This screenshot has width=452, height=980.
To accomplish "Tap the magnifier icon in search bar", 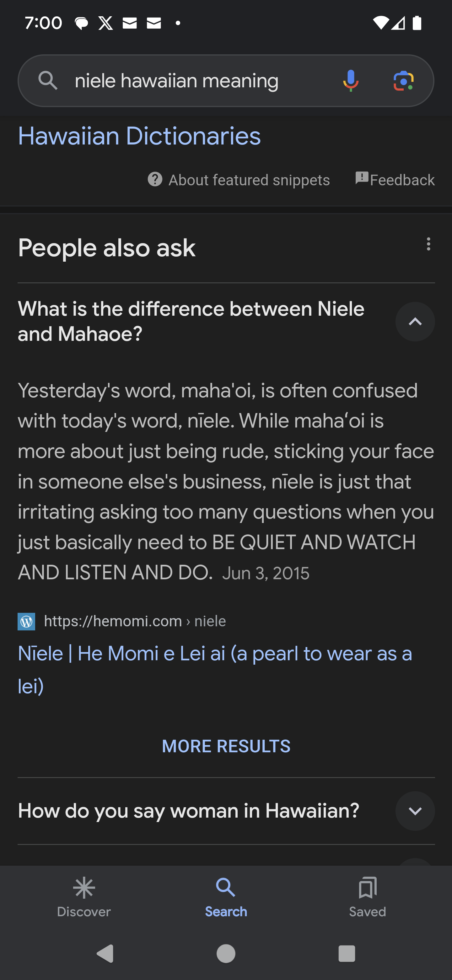I will (x=48, y=81).
